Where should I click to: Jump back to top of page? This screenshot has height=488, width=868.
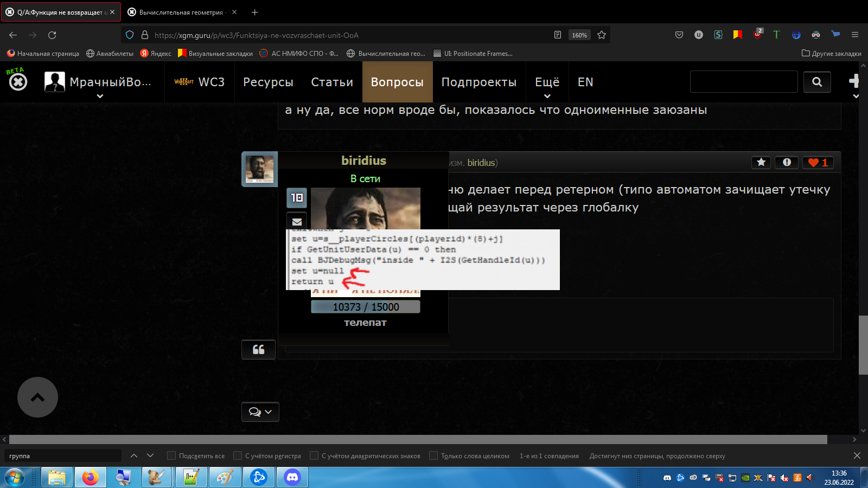[37, 397]
